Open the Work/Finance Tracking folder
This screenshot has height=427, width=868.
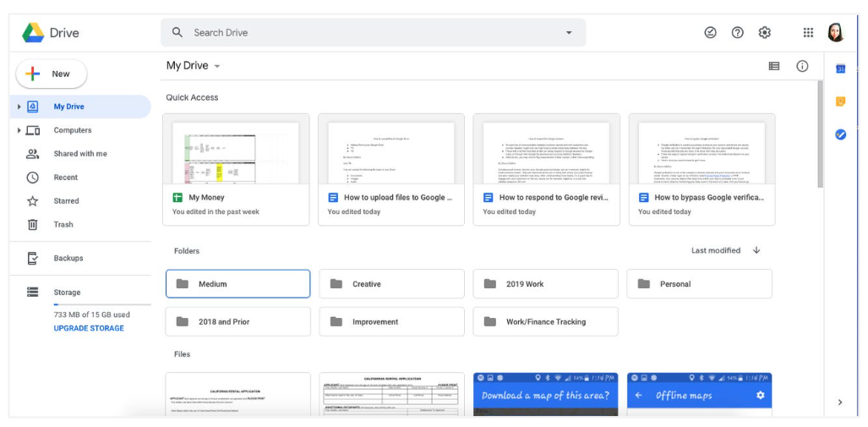(x=546, y=322)
